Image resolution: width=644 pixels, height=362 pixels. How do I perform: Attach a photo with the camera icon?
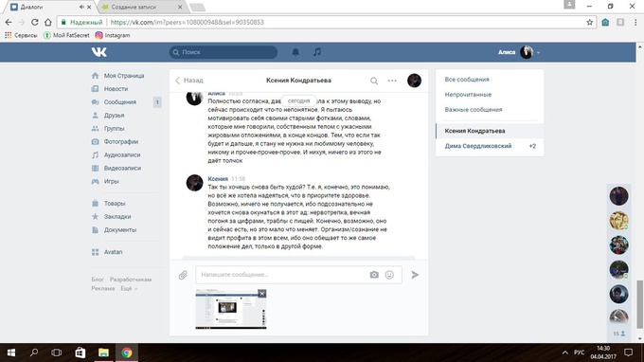[374, 275]
